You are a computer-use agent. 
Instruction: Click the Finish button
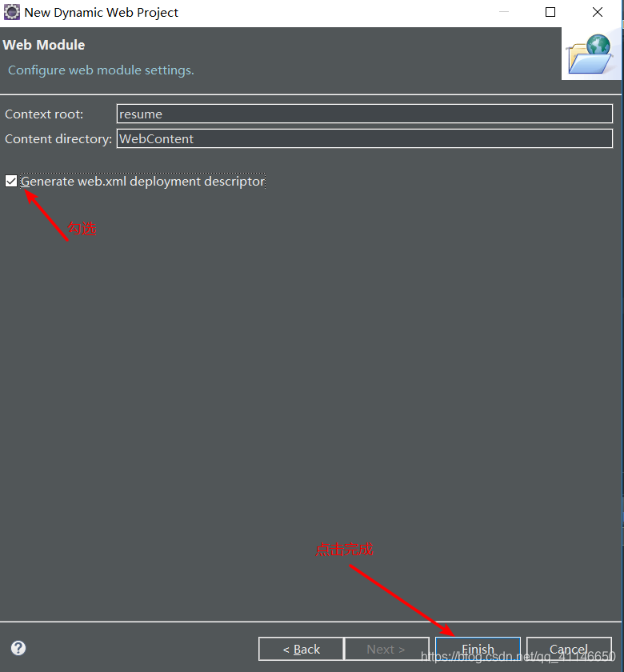pyautogui.click(x=478, y=649)
